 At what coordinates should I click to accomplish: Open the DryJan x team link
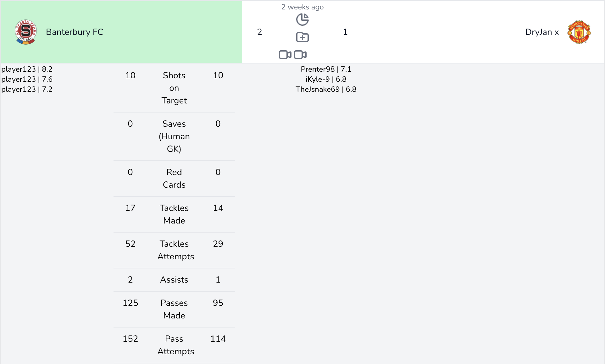[x=542, y=32]
